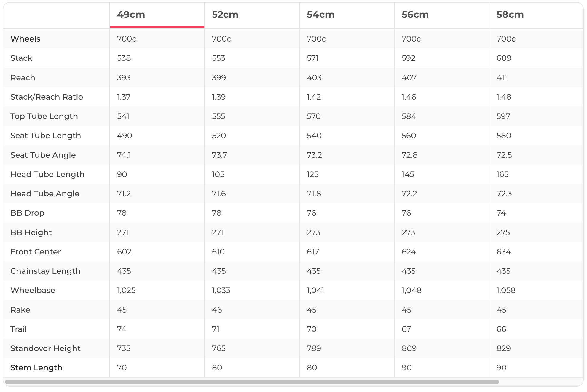Select the 49cm size column header
The image size is (587, 392).
pyautogui.click(x=131, y=15)
